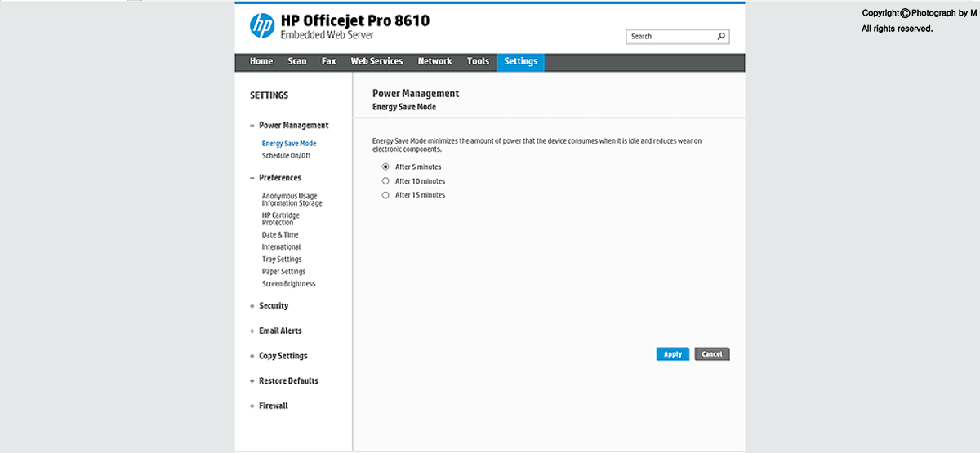Open the Paper Settings link
980x453 pixels.
(x=283, y=272)
